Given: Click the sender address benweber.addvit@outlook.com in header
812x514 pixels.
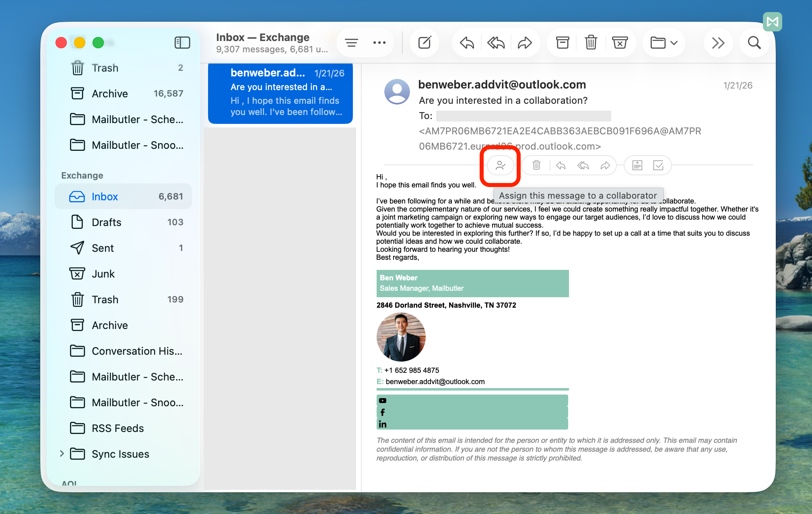Looking at the screenshot, I should [x=502, y=84].
